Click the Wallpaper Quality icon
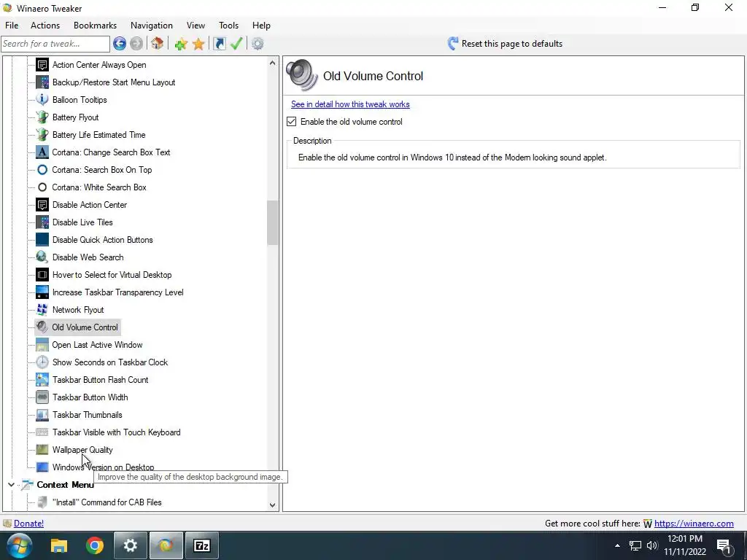Image resolution: width=747 pixels, height=560 pixels. click(42, 449)
